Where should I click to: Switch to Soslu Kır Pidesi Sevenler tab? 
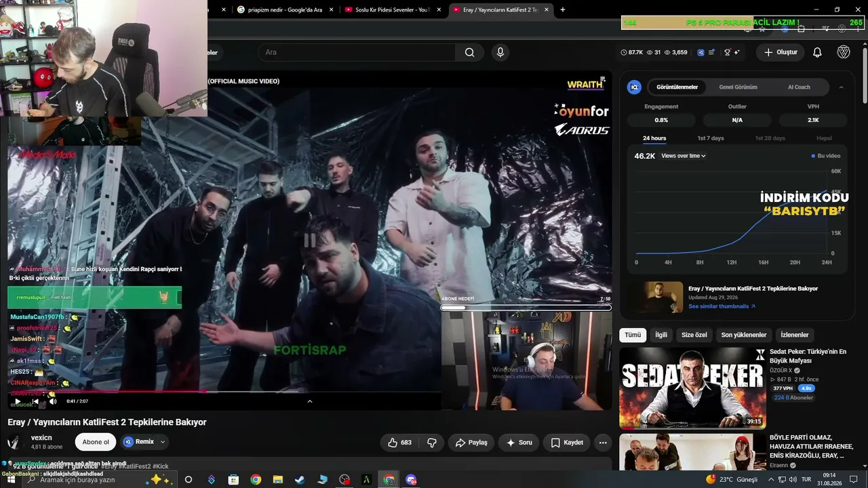pos(392,9)
